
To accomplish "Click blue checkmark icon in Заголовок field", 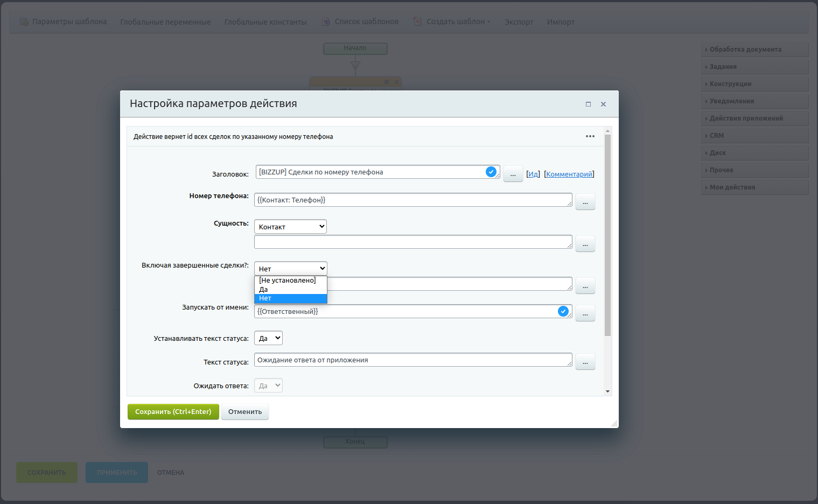I will (491, 172).
